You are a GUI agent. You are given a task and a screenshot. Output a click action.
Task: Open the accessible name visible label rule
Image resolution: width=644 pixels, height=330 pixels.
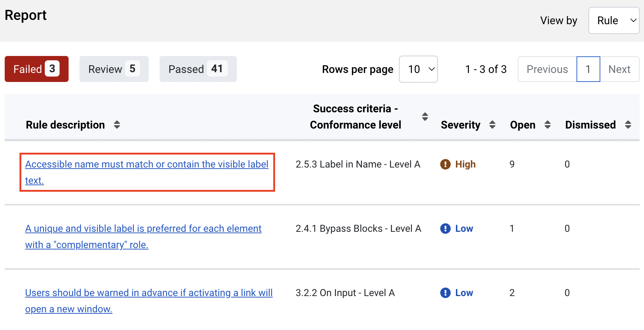147,165
